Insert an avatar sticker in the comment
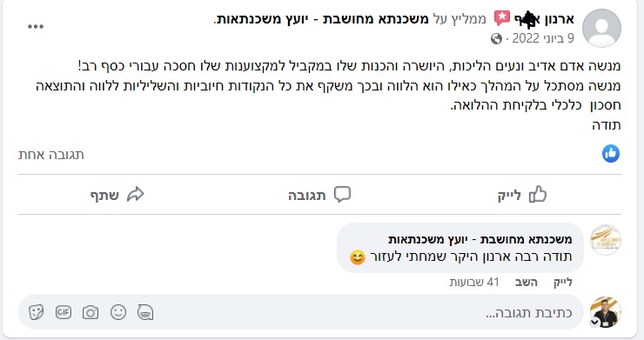This screenshot has height=340, width=644. pyautogui.click(x=145, y=312)
